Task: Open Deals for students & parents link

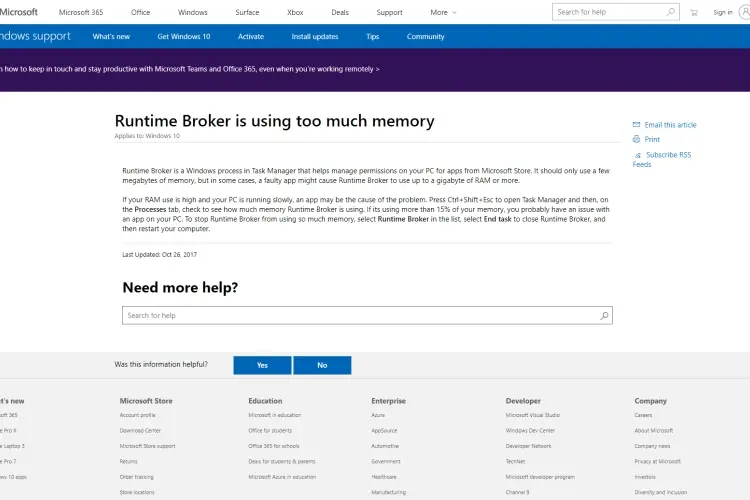Action: point(282,461)
